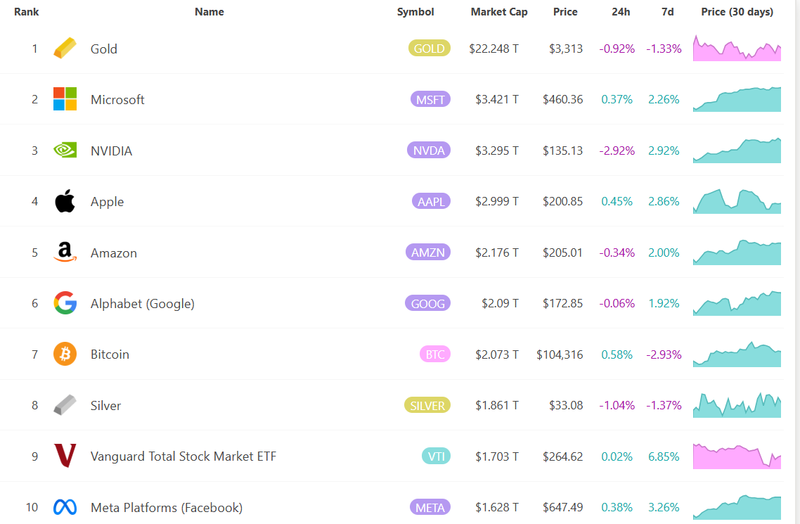Click the Apple logo icon
This screenshot has width=800, height=524.
pos(65,201)
